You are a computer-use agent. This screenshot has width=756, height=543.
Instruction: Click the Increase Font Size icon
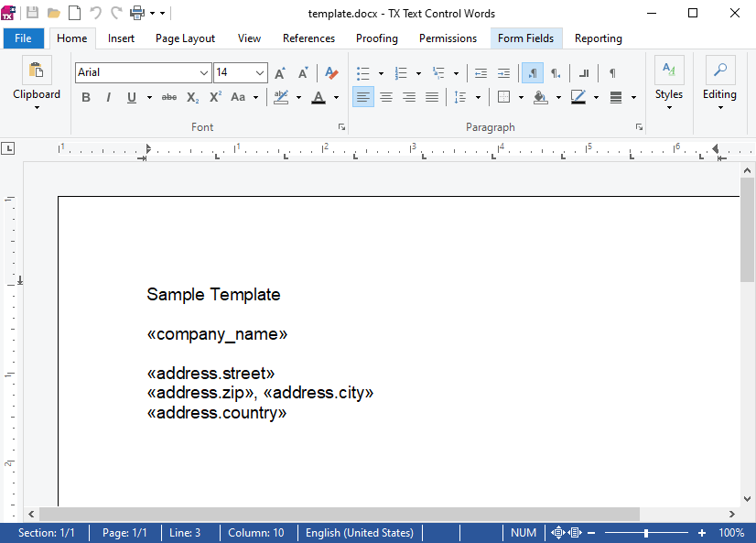pyautogui.click(x=280, y=73)
